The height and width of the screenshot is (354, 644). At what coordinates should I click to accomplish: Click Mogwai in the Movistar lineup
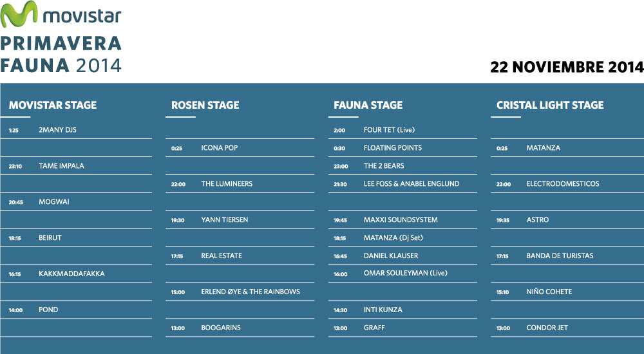pyautogui.click(x=77, y=201)
